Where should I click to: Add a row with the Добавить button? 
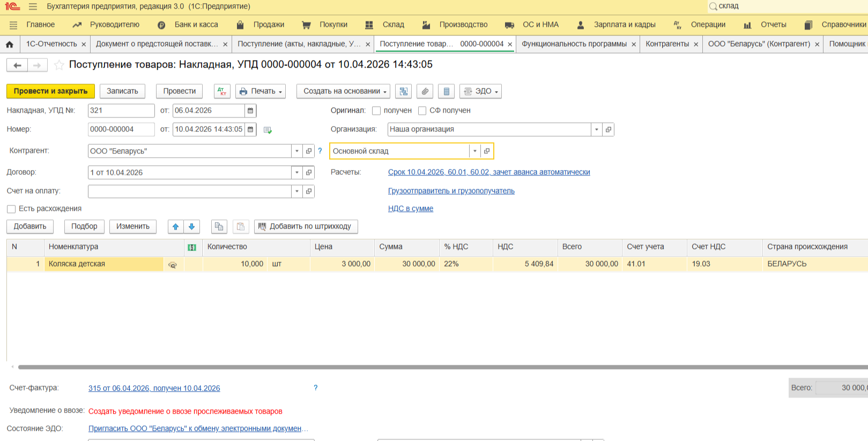30,226
